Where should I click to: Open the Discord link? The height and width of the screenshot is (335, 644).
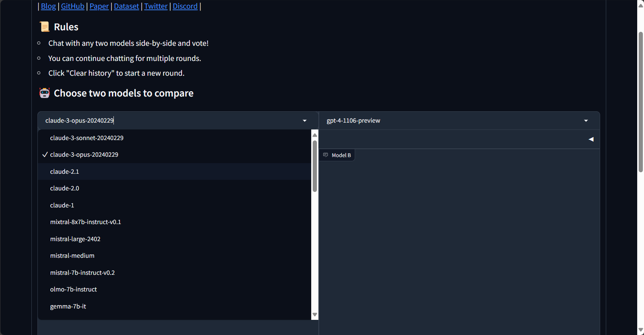[185, 6]
